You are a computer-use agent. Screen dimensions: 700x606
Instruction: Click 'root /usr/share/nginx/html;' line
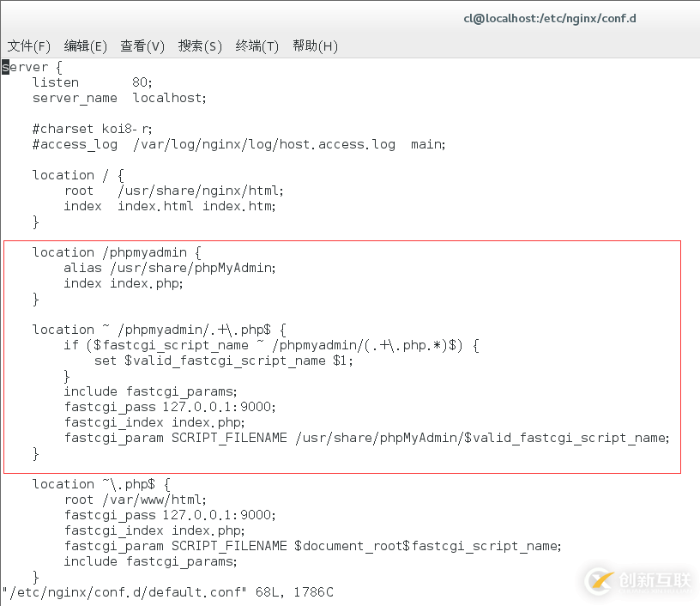pyautogui.click(x=174, y=191)
